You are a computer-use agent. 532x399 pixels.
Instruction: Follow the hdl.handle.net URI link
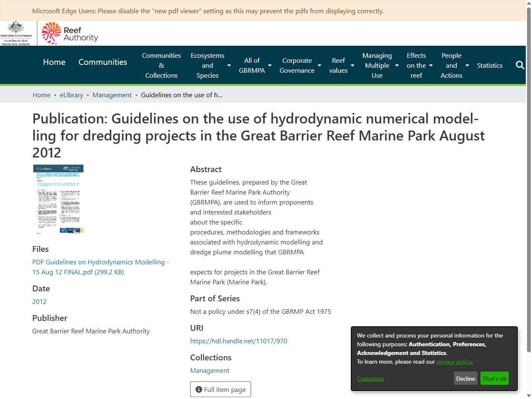(x=239, y=341)
